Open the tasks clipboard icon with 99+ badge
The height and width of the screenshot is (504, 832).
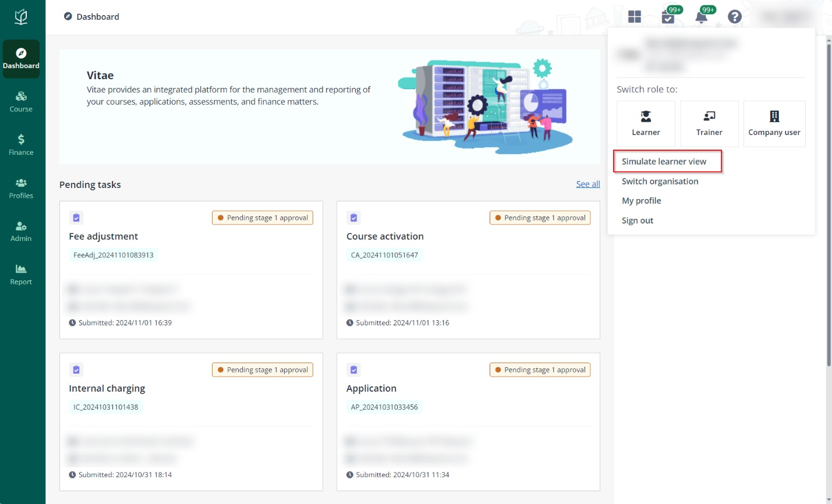click(x=668, y=16)
